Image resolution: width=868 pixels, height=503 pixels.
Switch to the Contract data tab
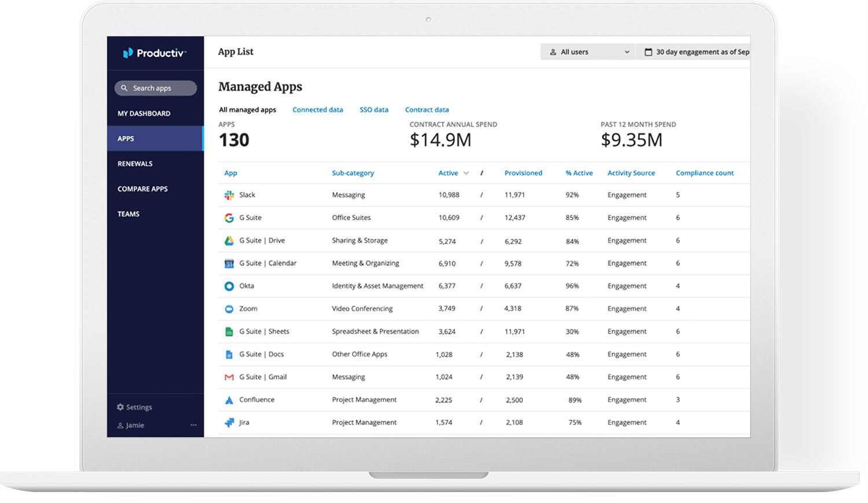pos(426,110)
